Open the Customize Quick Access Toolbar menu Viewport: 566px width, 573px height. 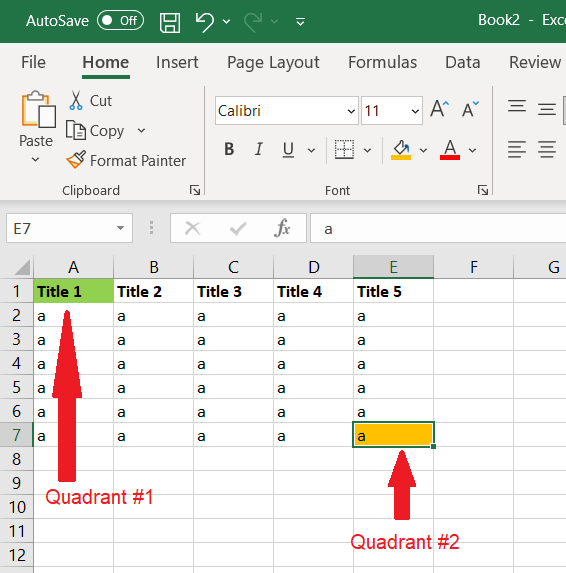click(300, 22)
